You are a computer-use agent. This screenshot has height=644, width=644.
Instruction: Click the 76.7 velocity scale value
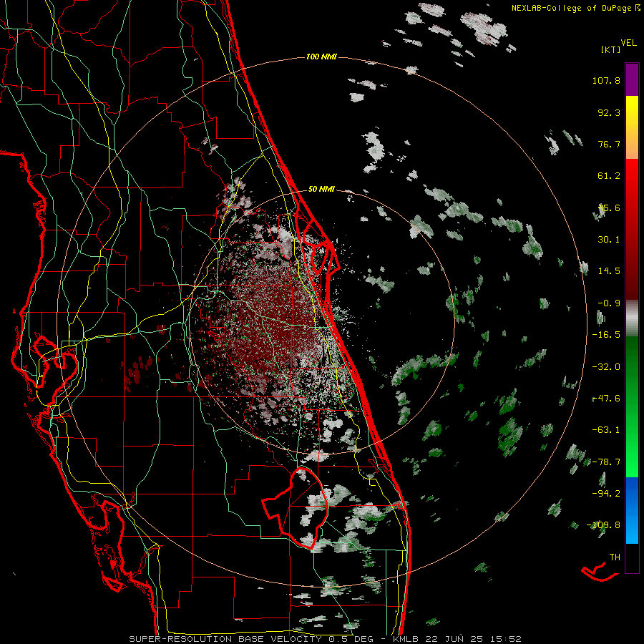pyautogui.click(x=609, y=144)
